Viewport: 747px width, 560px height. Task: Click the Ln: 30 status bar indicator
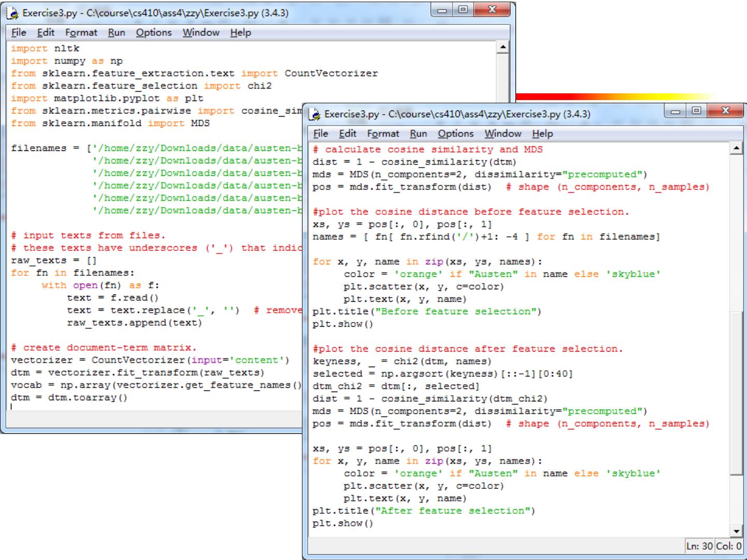pyautogui.click(x=699, y=546)
